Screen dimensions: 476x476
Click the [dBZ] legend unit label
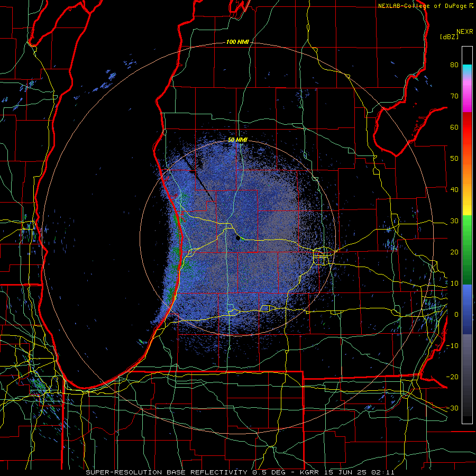pos(449,36)
